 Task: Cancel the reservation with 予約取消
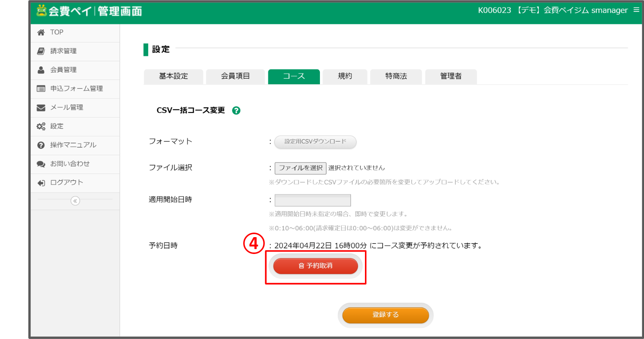315,266
